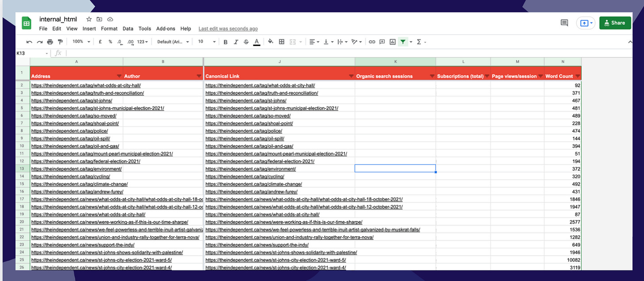The image size is (644, 281).
Task: Select row 13 header
Action: pos(22,169)
